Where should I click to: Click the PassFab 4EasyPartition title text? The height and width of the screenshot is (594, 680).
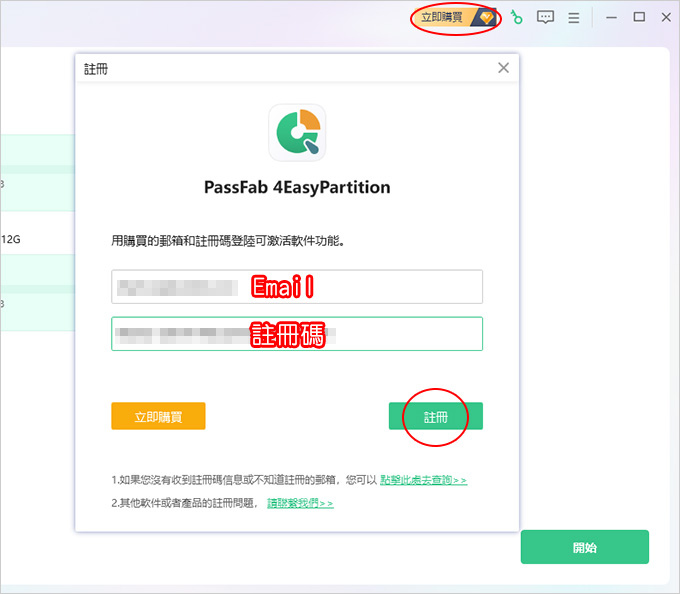point(297,187)
